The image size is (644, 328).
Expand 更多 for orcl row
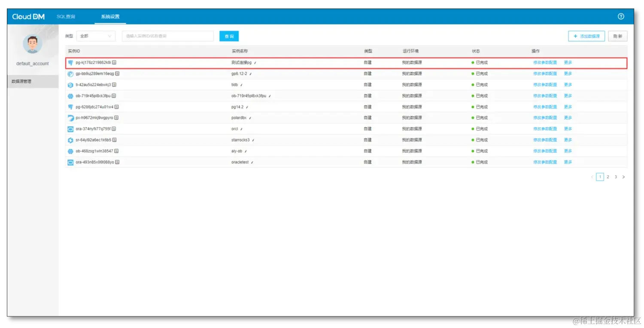[x=568, y=129]
